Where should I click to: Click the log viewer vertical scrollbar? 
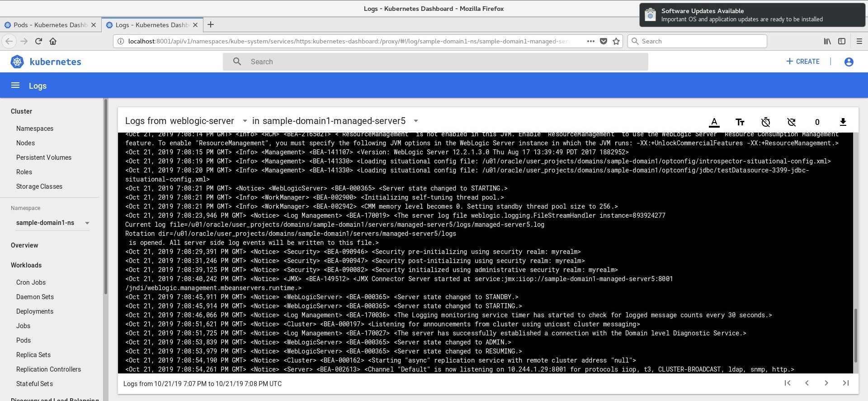pos(855,335)
